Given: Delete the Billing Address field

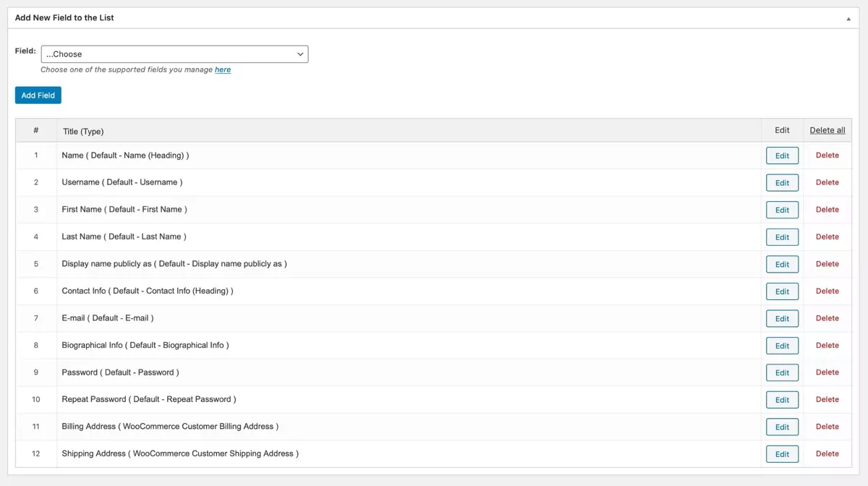Looking at the screenshot, I should click(827, 426).
